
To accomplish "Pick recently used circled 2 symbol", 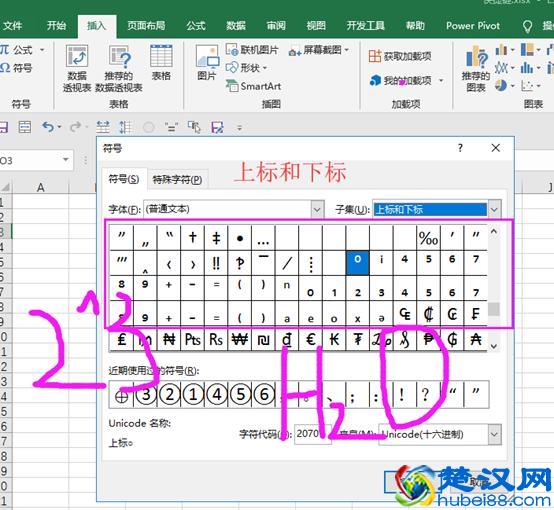I will coord(169,394).
